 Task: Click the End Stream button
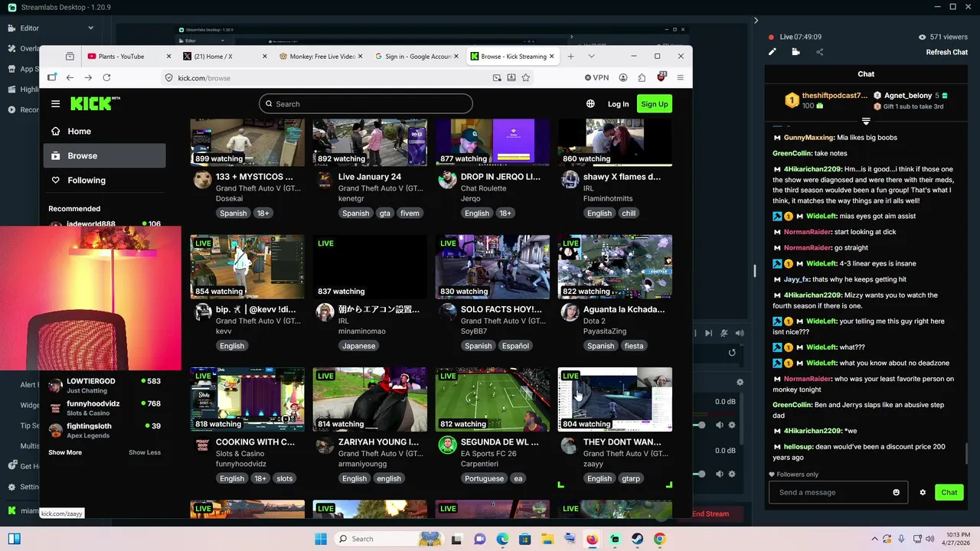710,514
